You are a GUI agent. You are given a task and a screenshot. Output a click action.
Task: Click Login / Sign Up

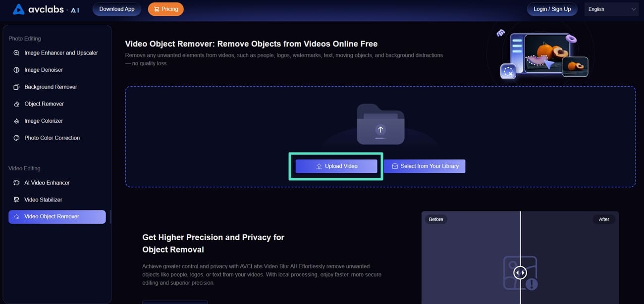click(x=552, y=9)
